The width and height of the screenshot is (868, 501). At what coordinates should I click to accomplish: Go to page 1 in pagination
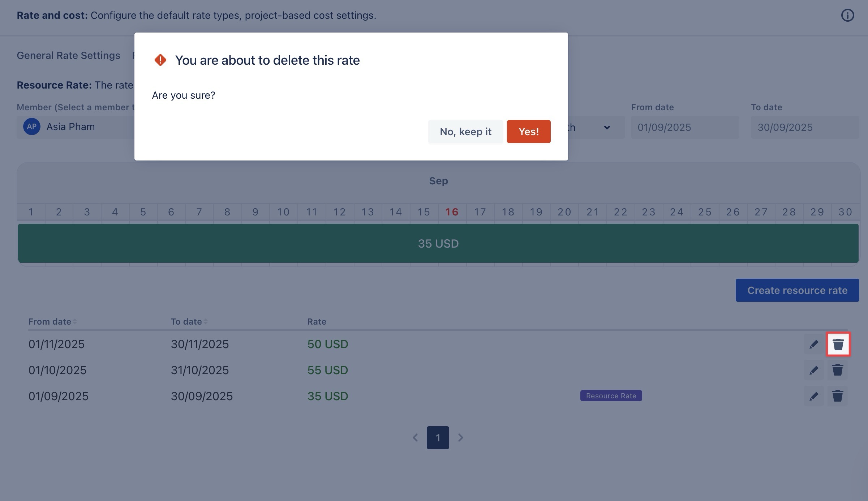(438, 438)
